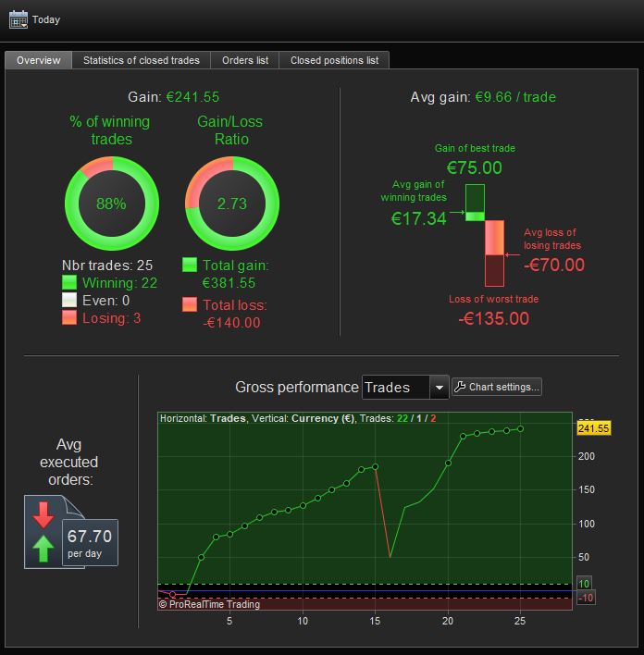This screenshot has height=655, width=644.
Task: Open the Orders list tab
Action: (x=245, y=60)
